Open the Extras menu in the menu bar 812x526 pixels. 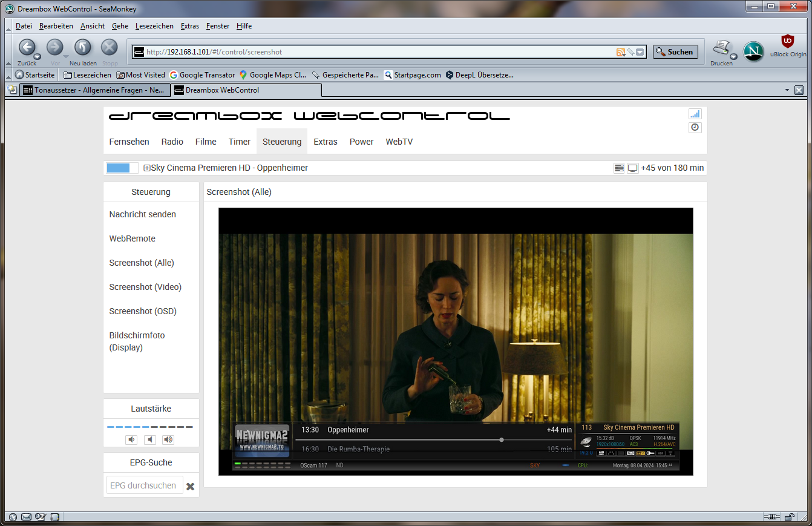[190, 26]
